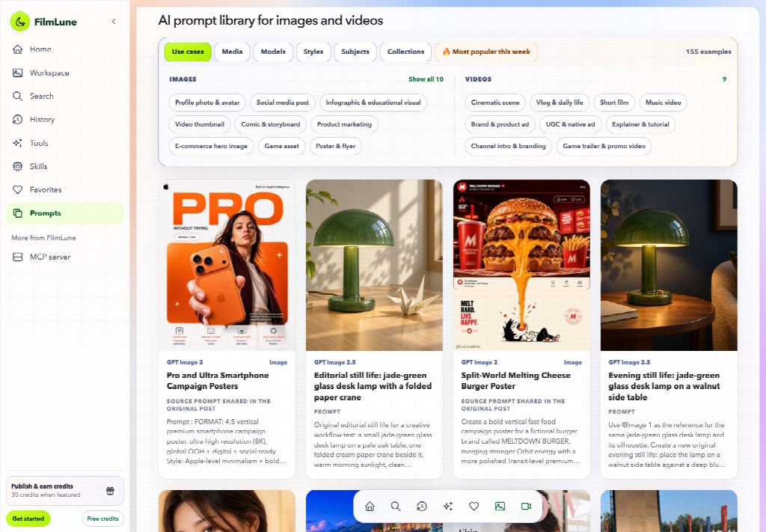766x532 pixels.
Task: Open the evening lamp on walnut table thumbnail
Action: point(669,266)
